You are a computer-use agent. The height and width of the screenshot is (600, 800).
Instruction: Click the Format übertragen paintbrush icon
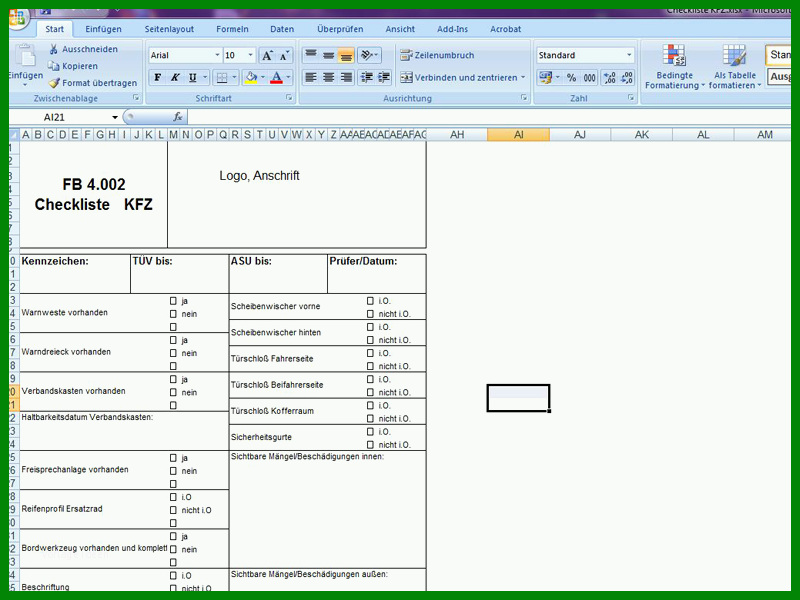click(54, 83)
